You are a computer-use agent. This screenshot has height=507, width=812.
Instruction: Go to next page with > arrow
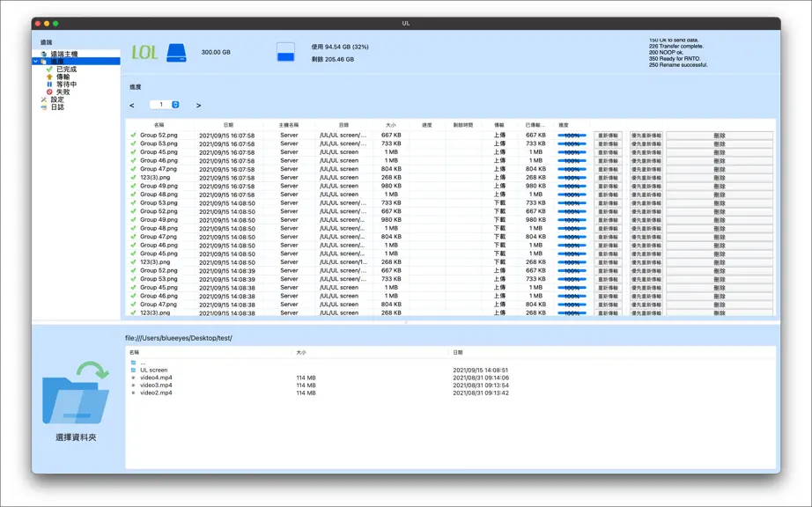tap(198, 106)
